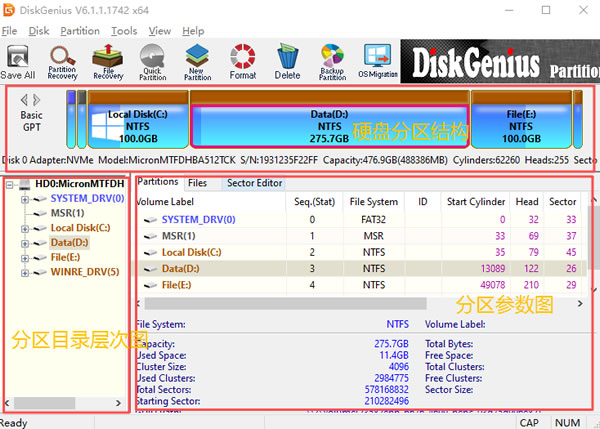Click the Delete partition icon

[287, 60]
